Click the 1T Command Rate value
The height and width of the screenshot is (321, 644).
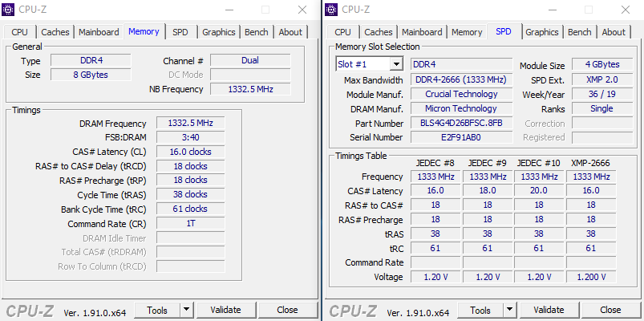pos(191,223)
